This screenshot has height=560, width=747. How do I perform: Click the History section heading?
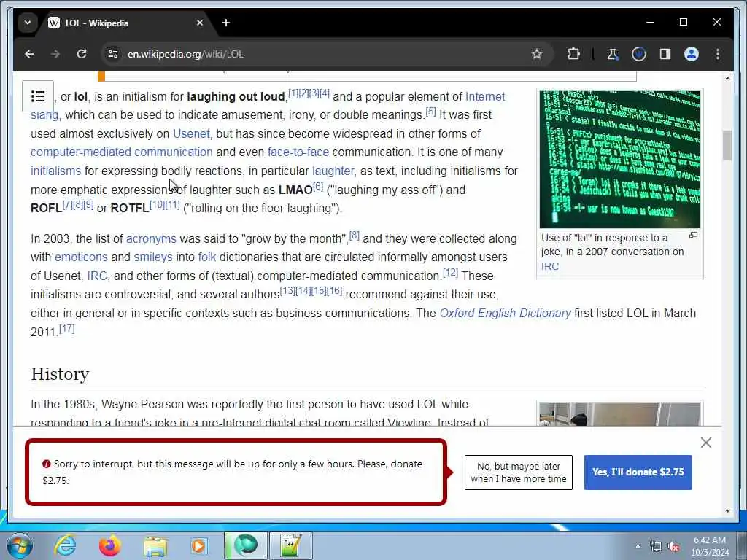(60, 374)
